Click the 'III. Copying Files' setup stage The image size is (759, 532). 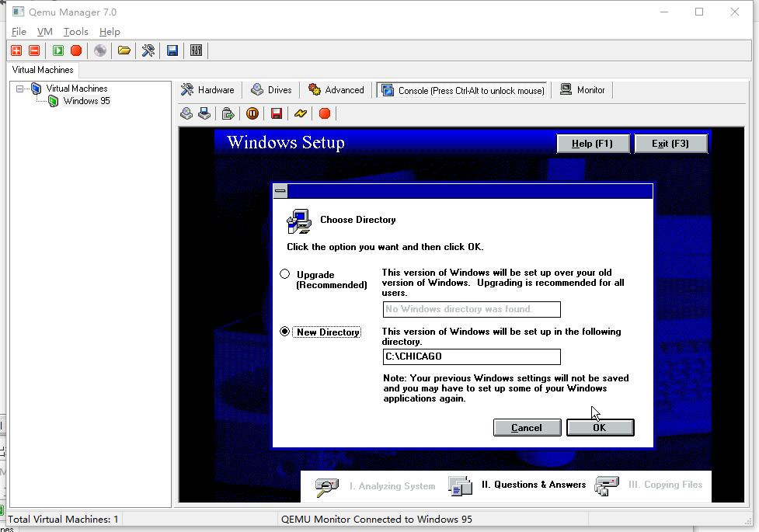click(665, 485)
